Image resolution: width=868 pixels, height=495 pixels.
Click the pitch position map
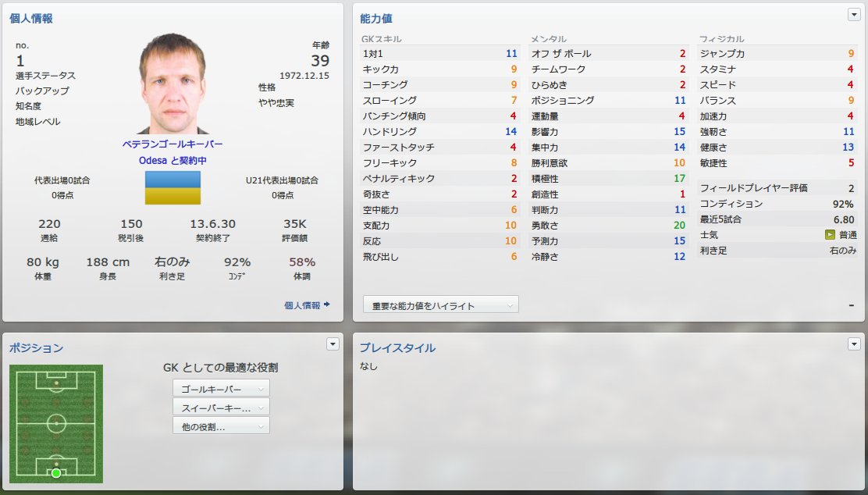tap(56, 424)
